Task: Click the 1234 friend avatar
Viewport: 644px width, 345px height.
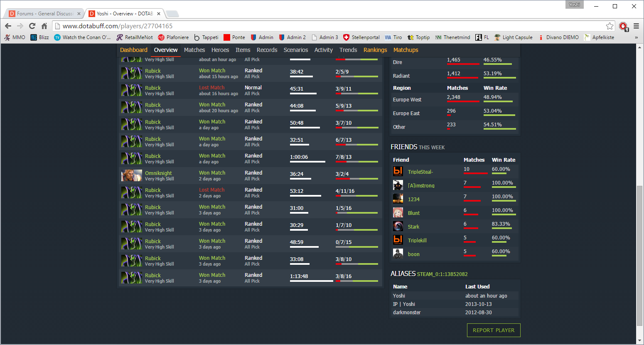Action: (398, 199)
